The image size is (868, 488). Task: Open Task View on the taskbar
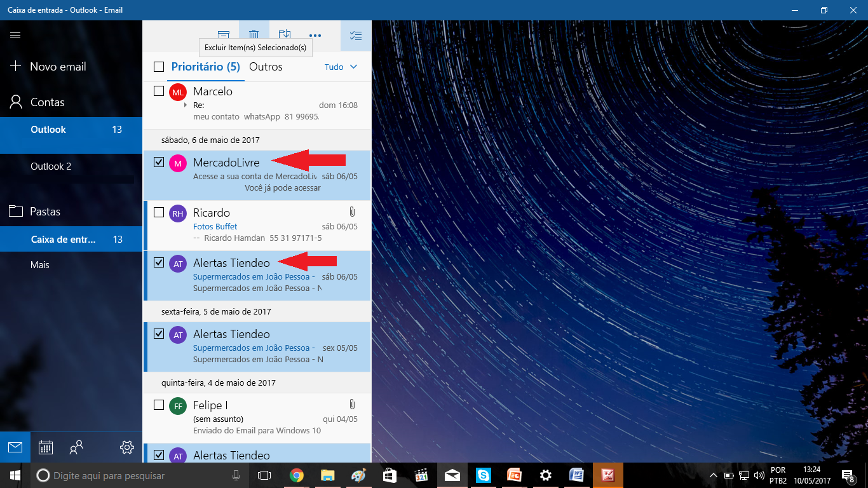264,475
